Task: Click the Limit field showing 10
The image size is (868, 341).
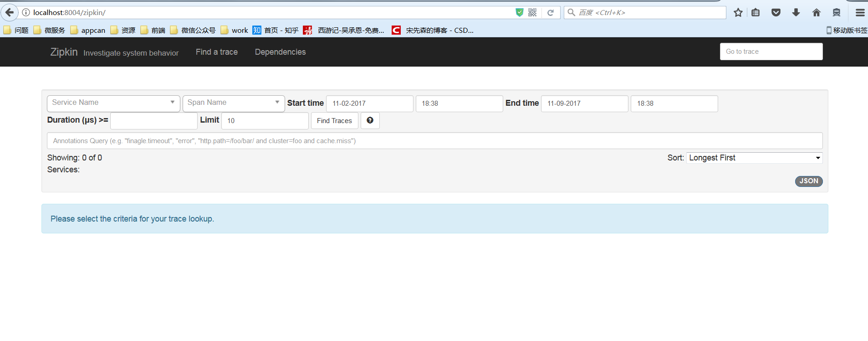Action: (265, 121)
